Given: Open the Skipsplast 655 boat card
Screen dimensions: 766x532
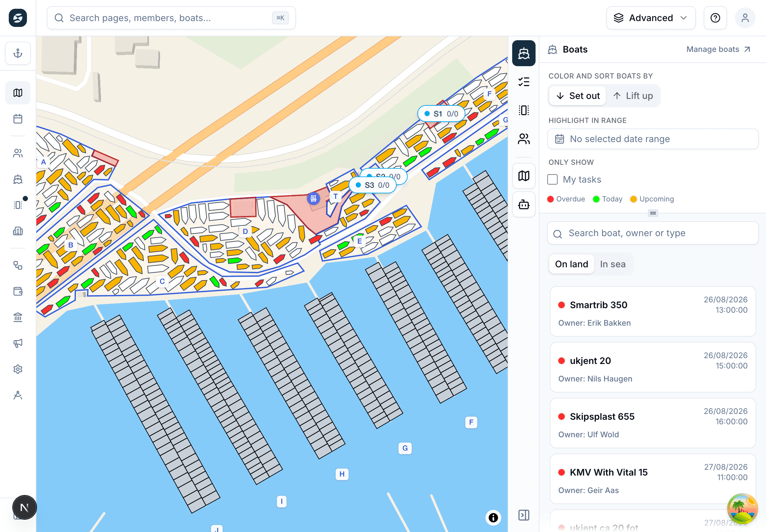Looking at the screenshot, I should coord(653,423).
